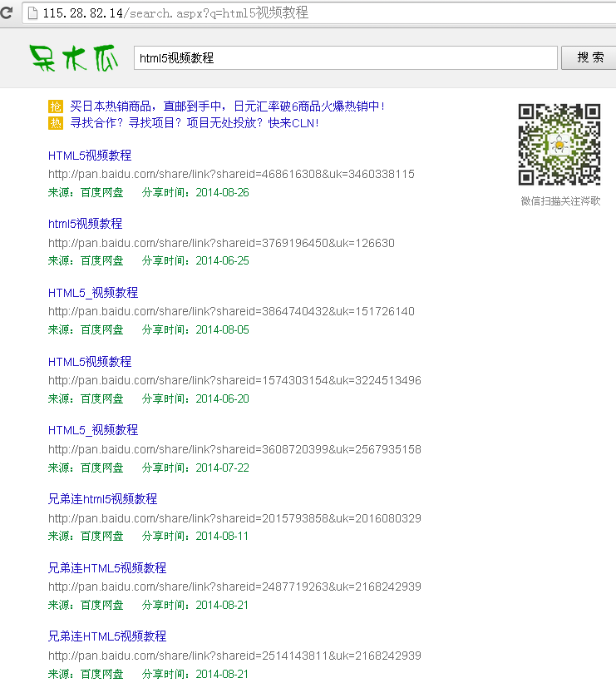The width and height of the screenshot is (616, 683).
Task: Click 来源：百度网盘 under the 2014-06-20 result
Action: [86, 399]
